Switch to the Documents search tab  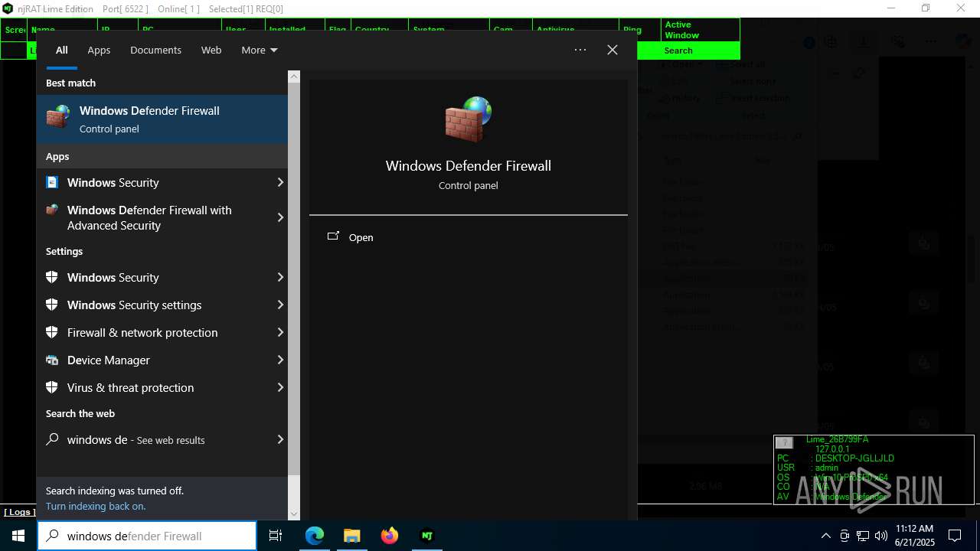click(x=155, y=50)
